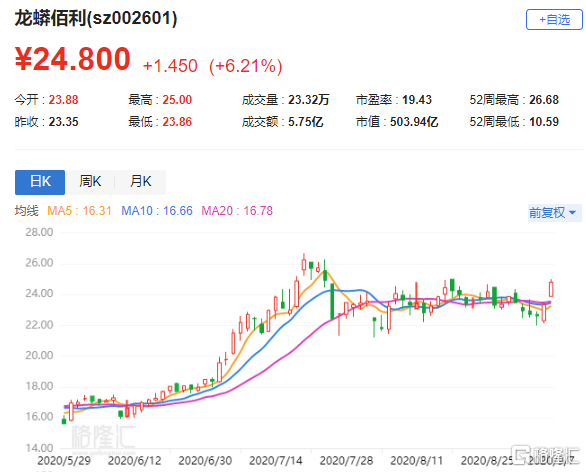Image resolution: width=586 pixels, height=472 pixels.
Task: Click the 市值 value 503.94亿
Action: pos(414,122)
